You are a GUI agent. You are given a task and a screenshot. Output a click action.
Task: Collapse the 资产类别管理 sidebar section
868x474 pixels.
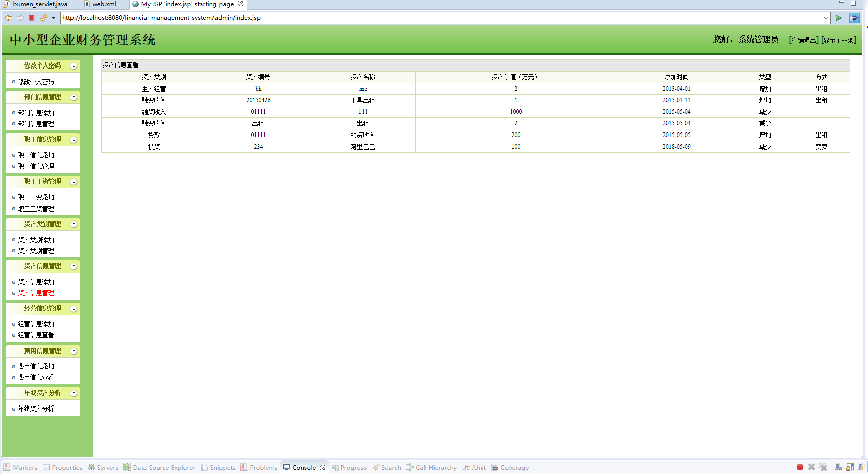coord(74,224)
